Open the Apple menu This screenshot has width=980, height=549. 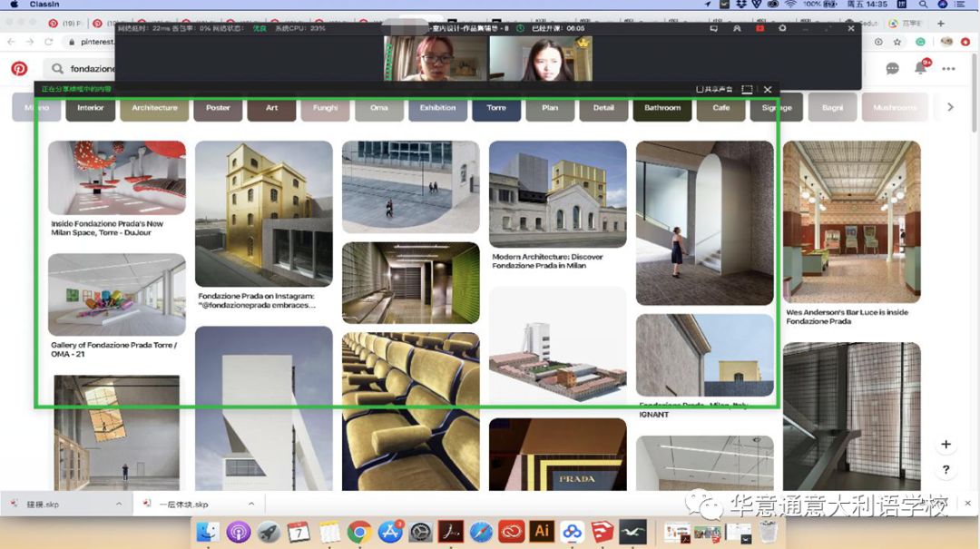pyautogui.click(x=14, y=5)
